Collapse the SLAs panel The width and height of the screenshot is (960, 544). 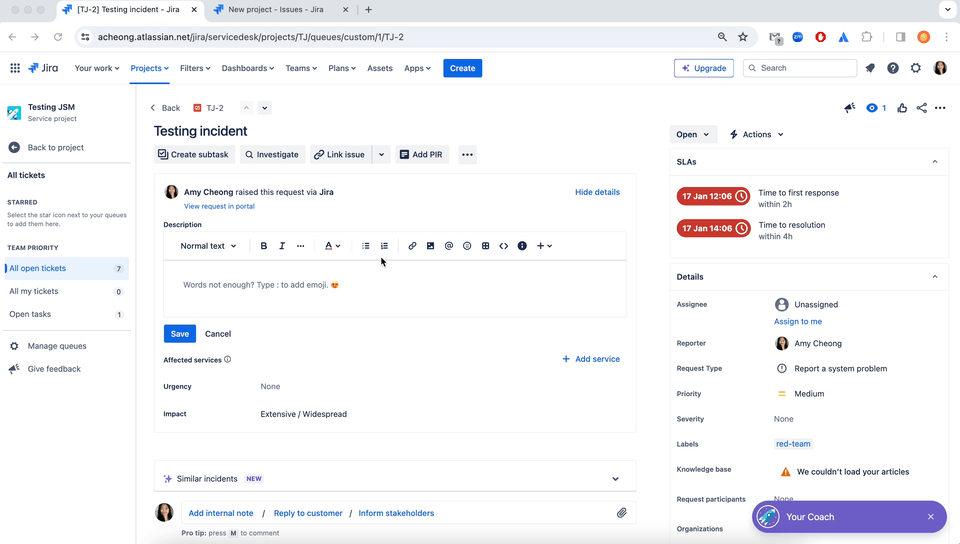[x=935, y=162]
